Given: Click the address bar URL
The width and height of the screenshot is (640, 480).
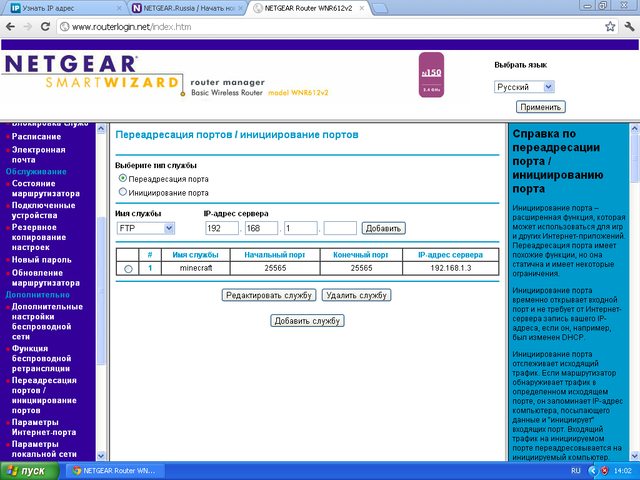Looking at the screenshot, I should pos(131,27).
